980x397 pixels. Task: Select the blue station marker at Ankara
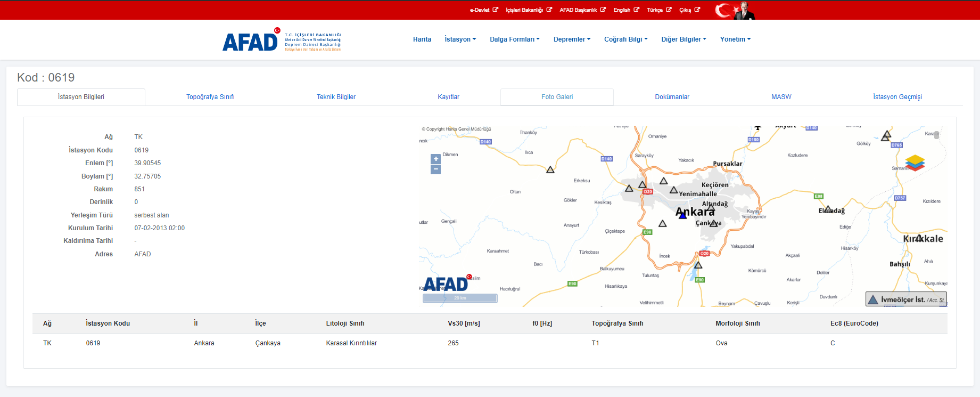[x=683, y=215]
